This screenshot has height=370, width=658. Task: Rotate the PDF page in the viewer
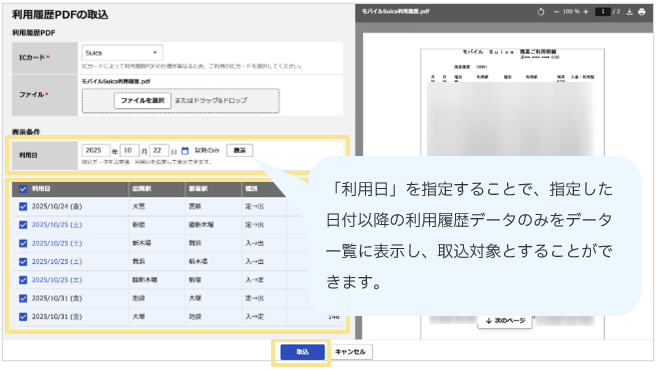point(540,12)
